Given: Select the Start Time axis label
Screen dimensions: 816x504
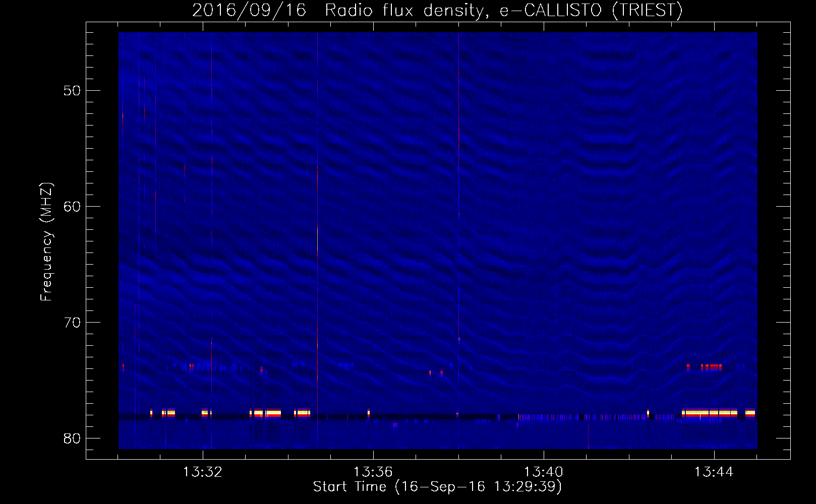Looking at the screenshot, I should tap(437, 487).
